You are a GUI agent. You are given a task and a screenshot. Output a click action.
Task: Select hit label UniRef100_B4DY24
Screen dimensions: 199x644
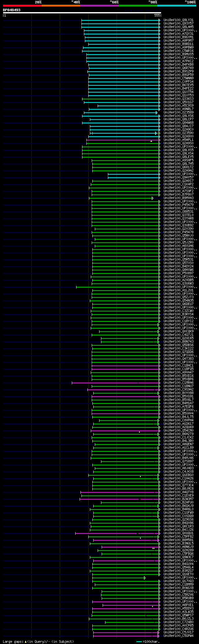tap(179, 266)
